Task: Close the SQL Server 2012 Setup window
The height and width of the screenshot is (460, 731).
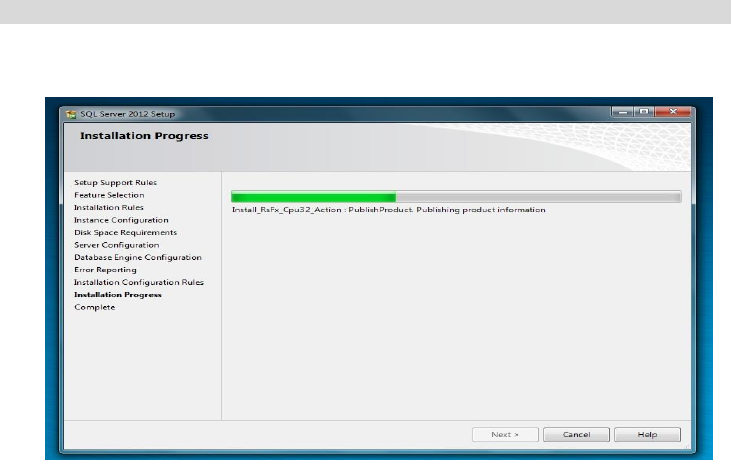Action: (x=673, y=112)
